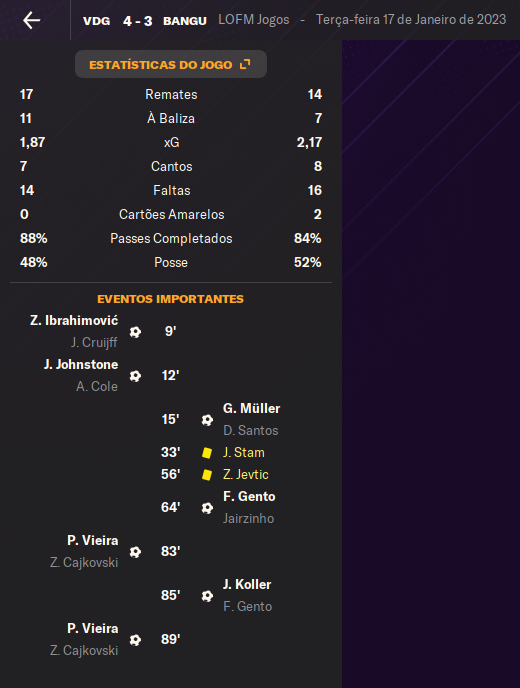
Task: Click G. Müller's goal ball icon
Action: [x=207, y=420]
